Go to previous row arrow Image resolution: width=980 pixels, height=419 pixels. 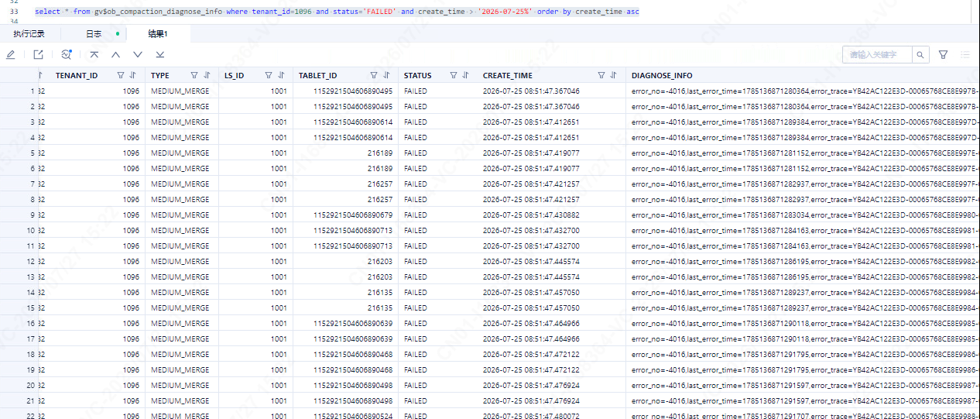coord(115,55)
